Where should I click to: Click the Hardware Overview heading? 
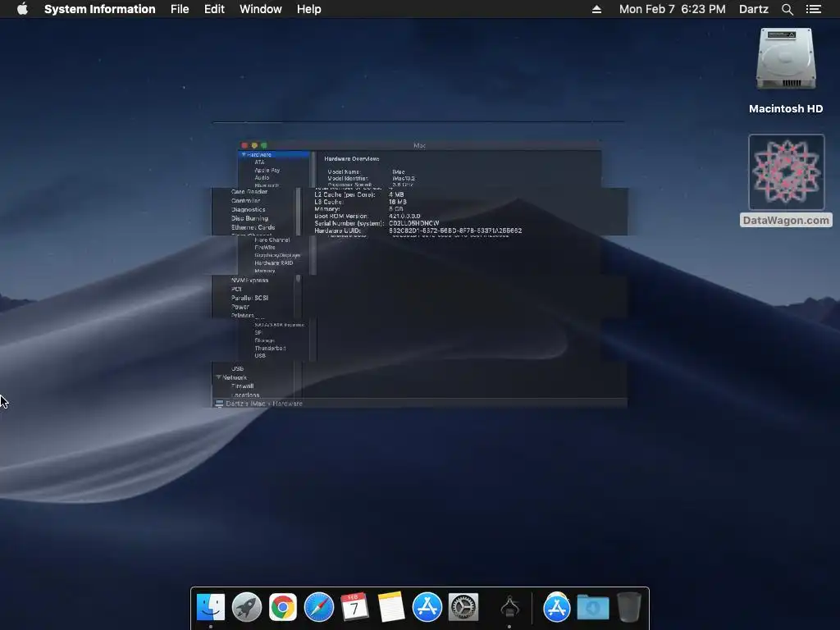[x=351, y=158]
